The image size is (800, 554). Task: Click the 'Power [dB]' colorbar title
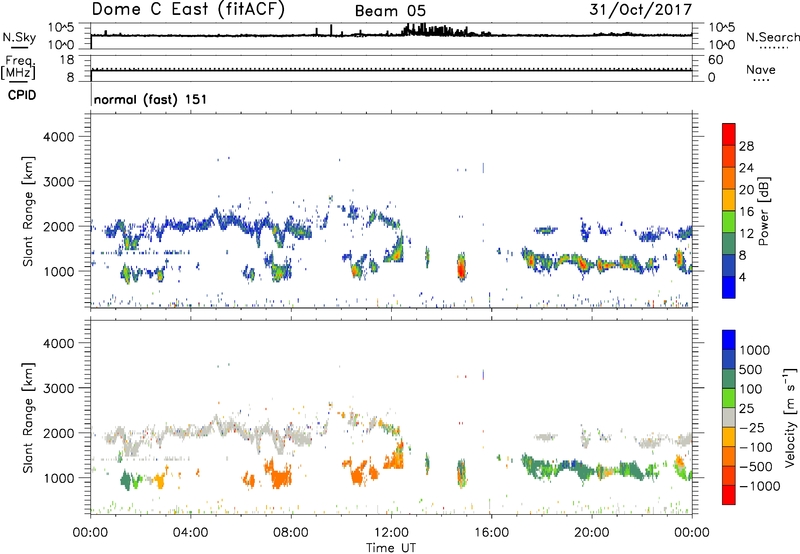[x=764, y=211]
